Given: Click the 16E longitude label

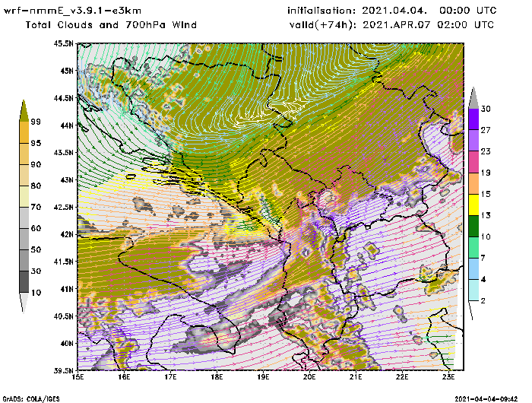Looking at the screenshot, I should coord(124,377).
